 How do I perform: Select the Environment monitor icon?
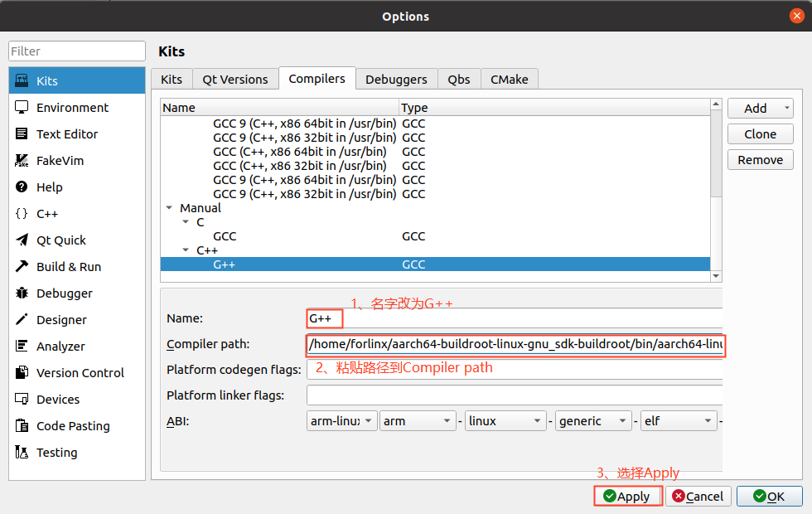(x=22, y=108)
